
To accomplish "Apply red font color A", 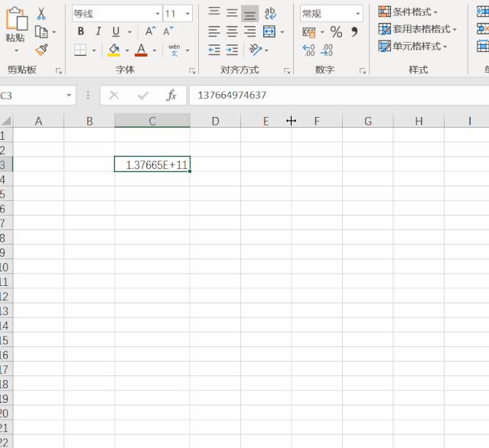I will click(141, 50).
